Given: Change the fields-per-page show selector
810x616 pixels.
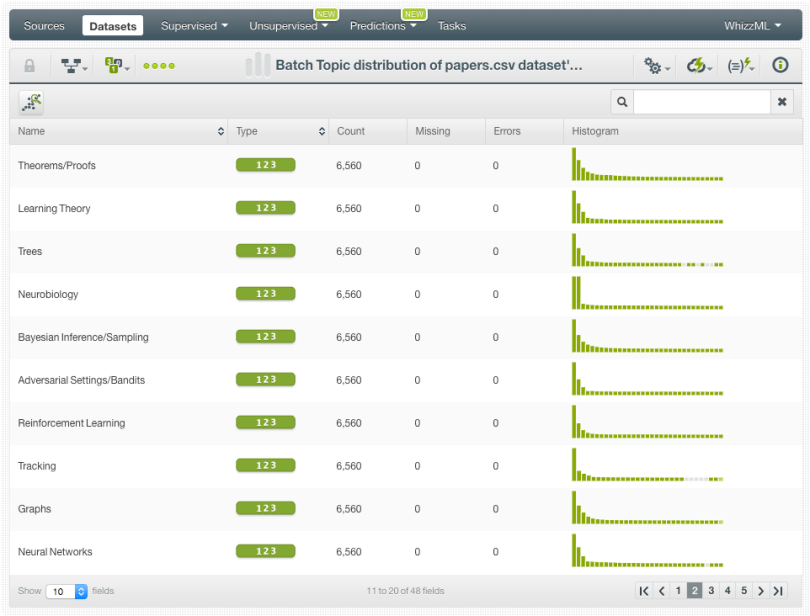Looking at the screenshot, I should (67, 591).
